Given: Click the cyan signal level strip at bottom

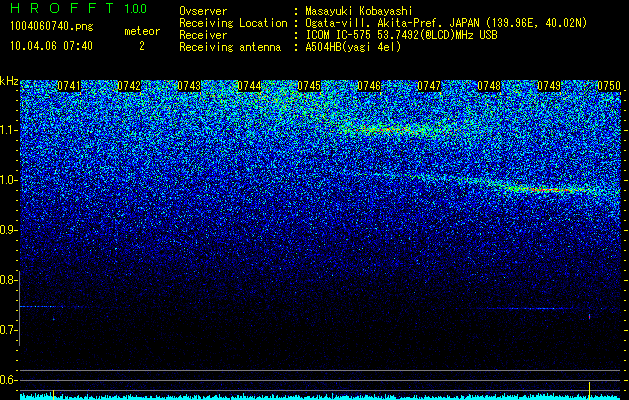Looking at the screenshot, I should pos(321,397).
